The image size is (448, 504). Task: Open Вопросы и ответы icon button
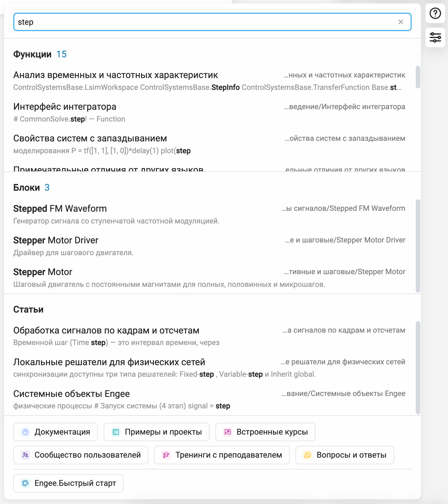(x=345, y=455)
